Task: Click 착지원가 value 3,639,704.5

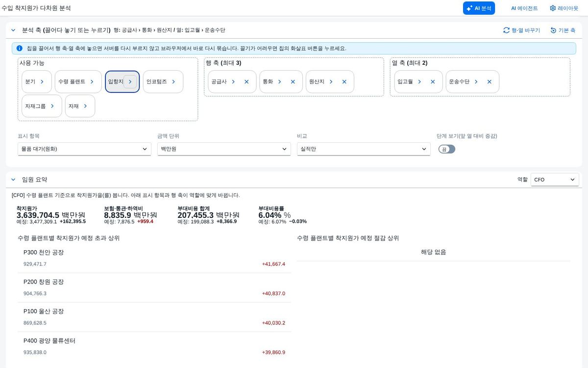Action: pos(38,215)
